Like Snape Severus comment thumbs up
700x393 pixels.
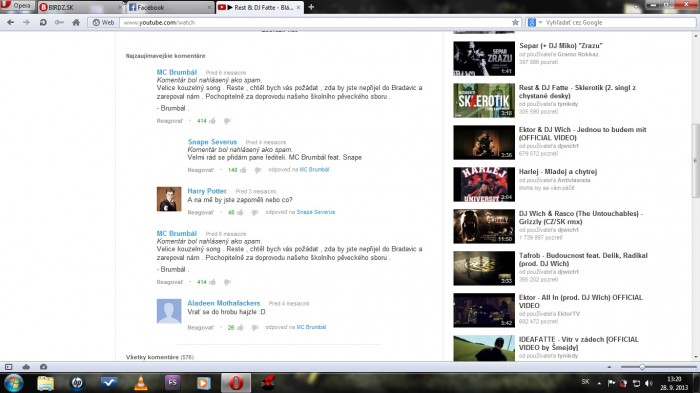pyautogui.click(x=243, y=170)
